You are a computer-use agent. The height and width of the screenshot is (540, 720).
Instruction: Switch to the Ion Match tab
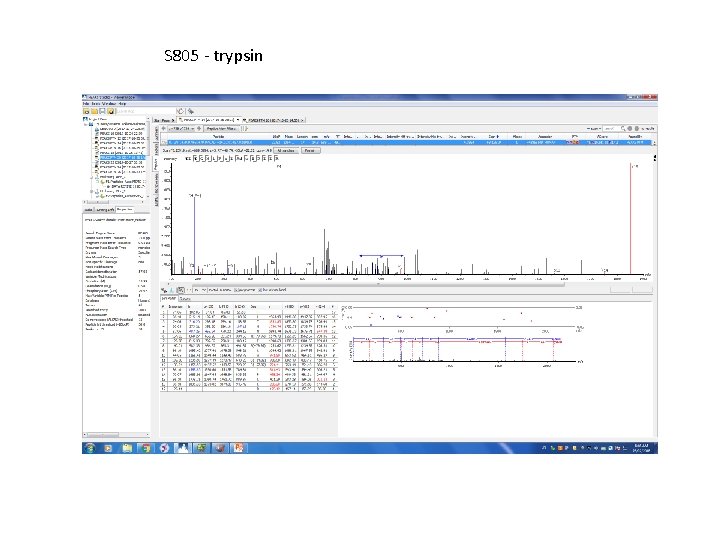click(x=169, y=298)
